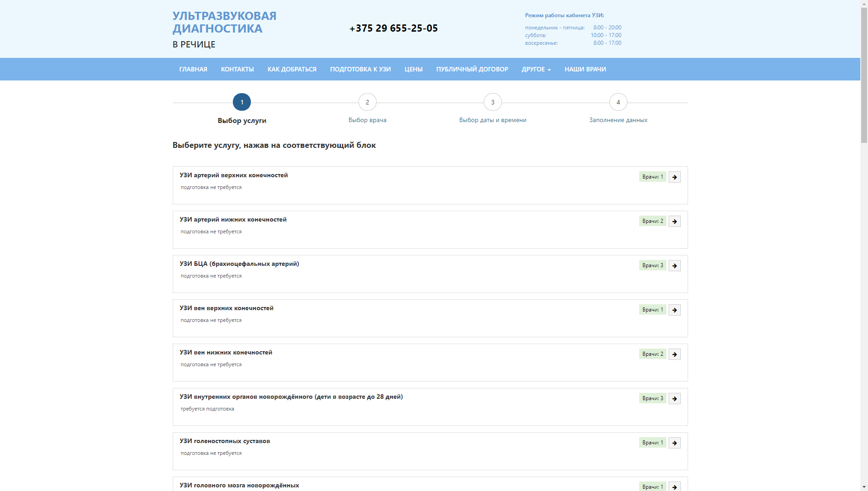This screenshot has height=491, width=868.
Task: Click arrow icon for УЗИ артерий верхних конечностей
Action: pos(675,177)
